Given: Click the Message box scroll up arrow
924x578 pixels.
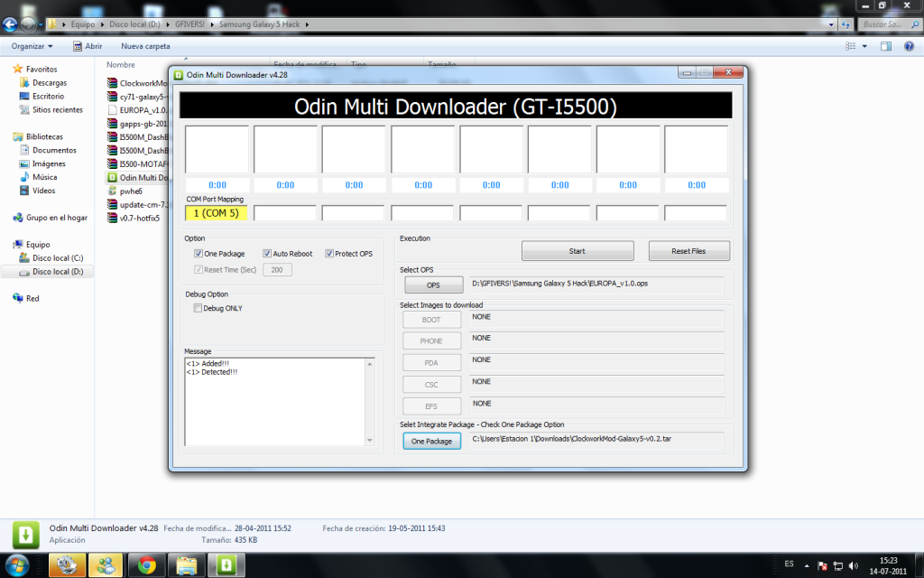Looking at the screenshot, I should 369,364.
